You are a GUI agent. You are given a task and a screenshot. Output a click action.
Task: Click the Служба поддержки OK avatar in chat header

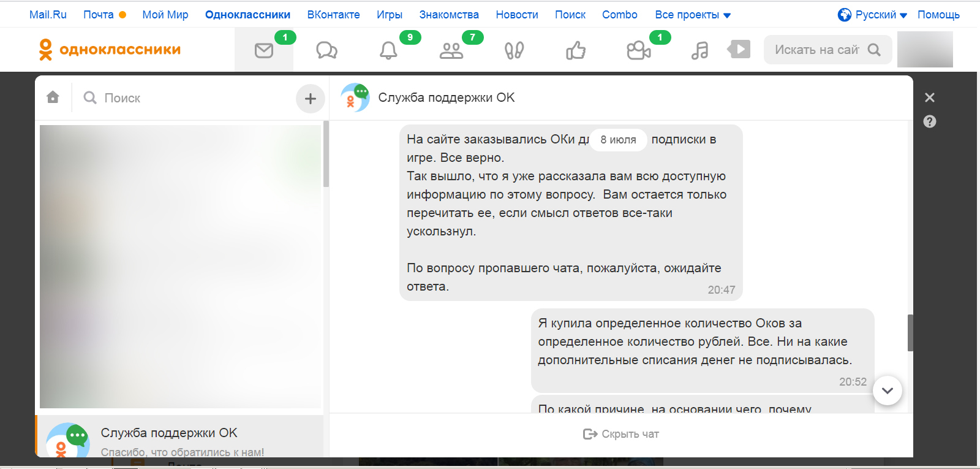tap(355, 98)
